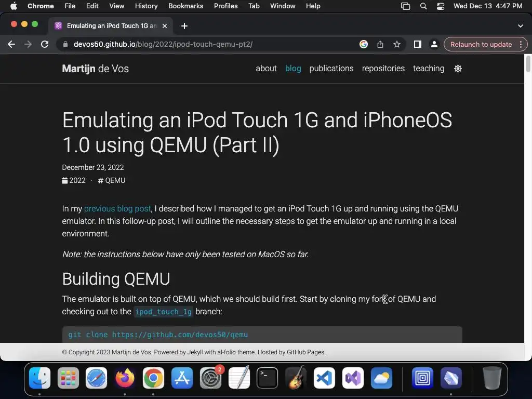Open the teaching page
This screenshot has height=399, width=532.
coord(429,69)
